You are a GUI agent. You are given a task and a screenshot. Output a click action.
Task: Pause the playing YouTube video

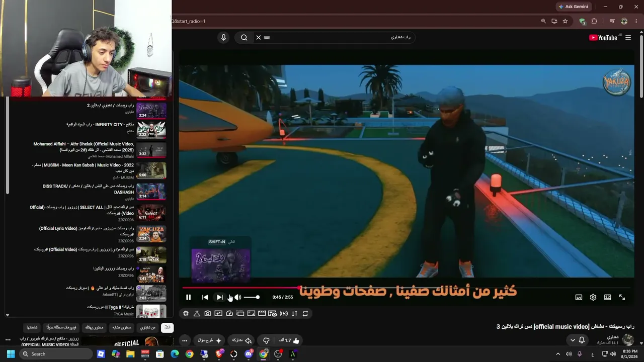(x=188, y=297)
